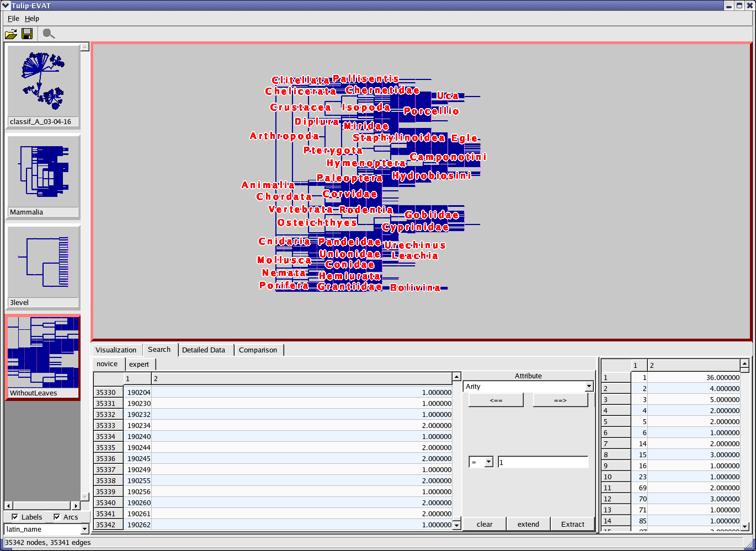The width and height of the screenshot is (756, 551).
Task: Toggle the Arcs checkbox
Action: click(57, 517)
